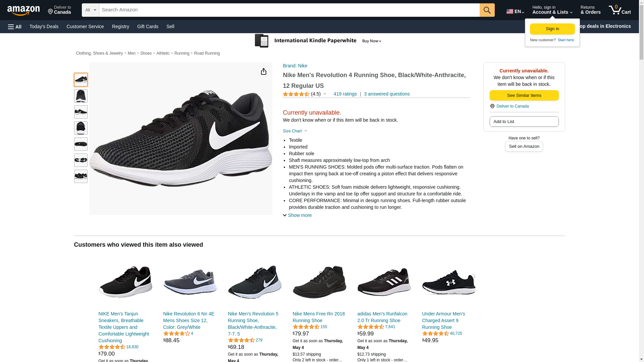Click into the Search Amazon field

coord(289,10)
